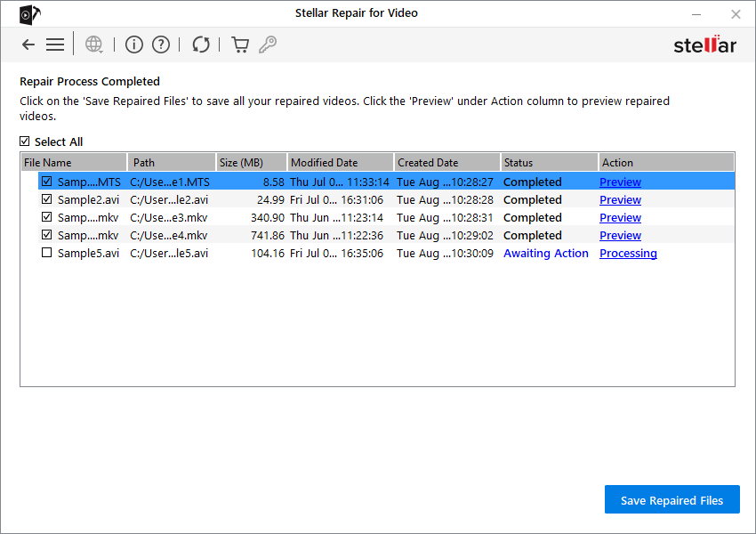Click path C:/User...le2.avi
756x534 pixels.
click(x=169, y=199)
